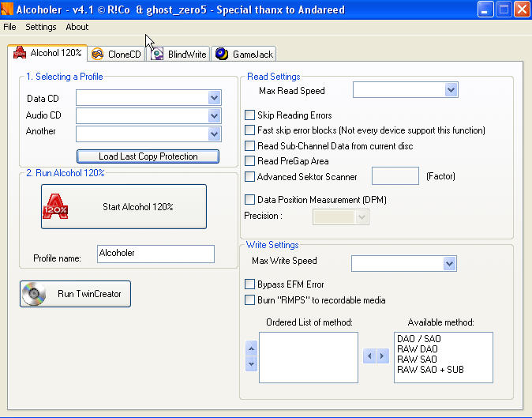
Task: Click the Alcoholer title bar app icon
Action: click(x=7, y=9)
